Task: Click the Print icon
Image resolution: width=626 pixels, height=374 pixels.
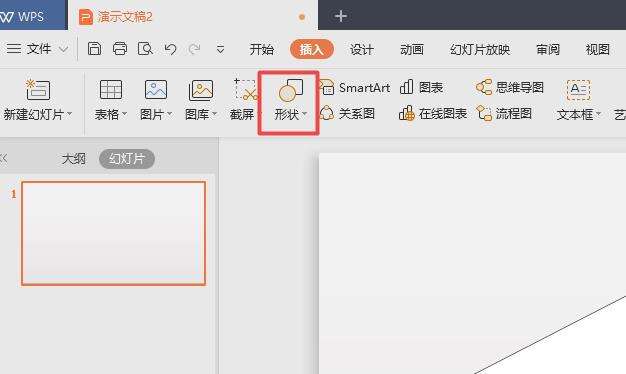Action: point(120,49)
